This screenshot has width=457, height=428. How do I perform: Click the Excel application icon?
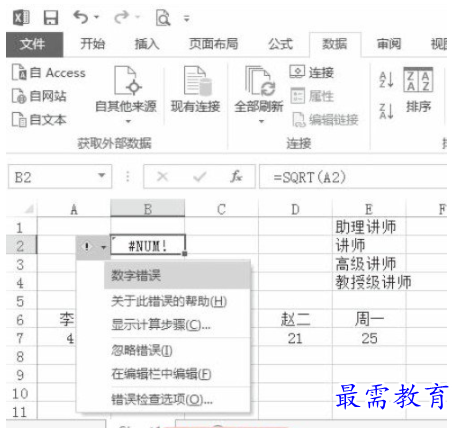[21, 17]
